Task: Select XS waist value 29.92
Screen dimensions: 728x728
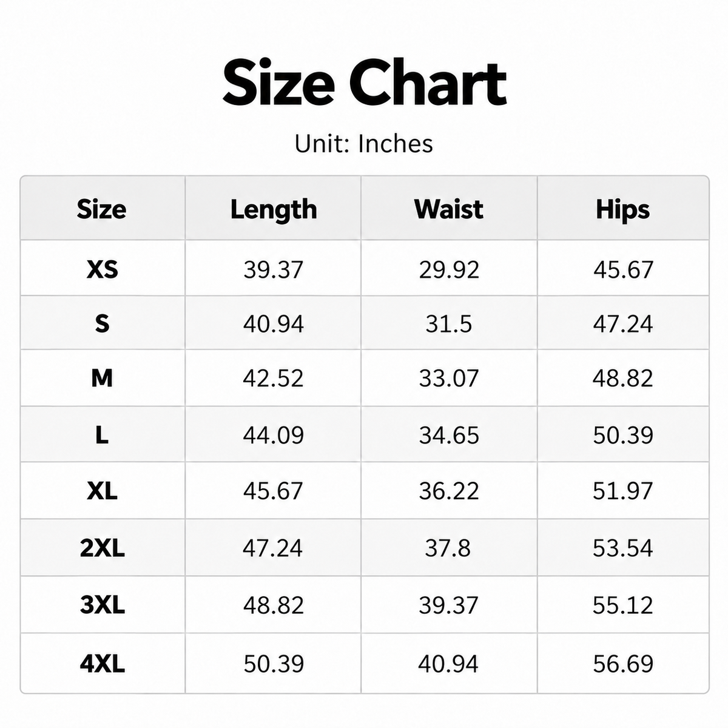Action: [449, 269]
